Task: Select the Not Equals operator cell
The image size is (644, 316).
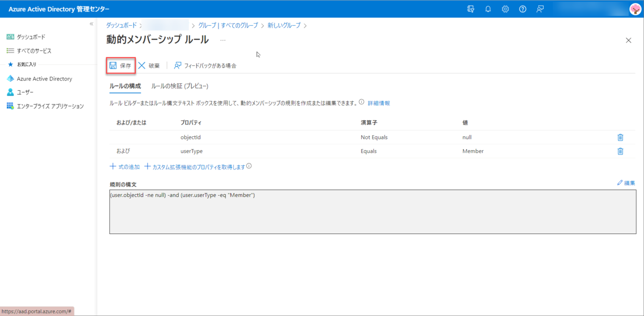Action: click(374, 137)
